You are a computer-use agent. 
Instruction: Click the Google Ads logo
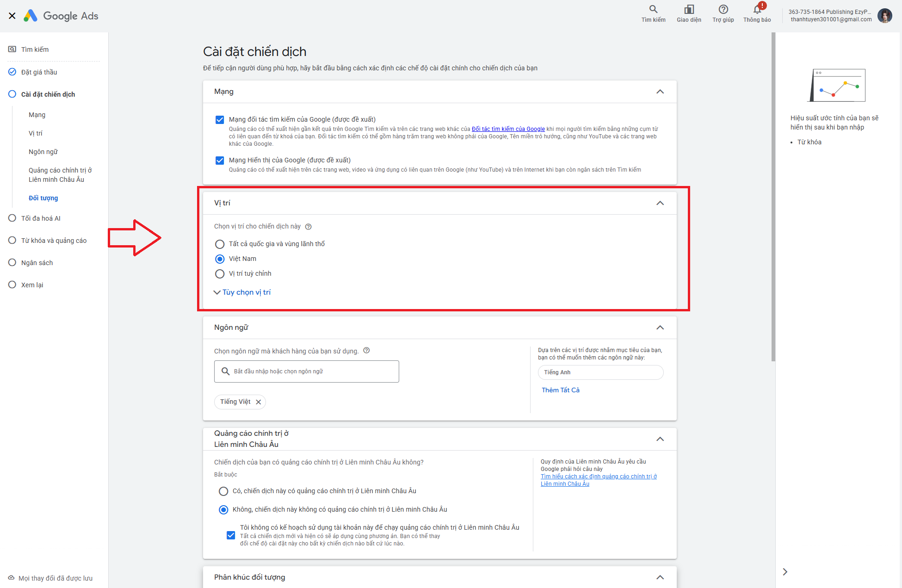click(x=61, y=16)
